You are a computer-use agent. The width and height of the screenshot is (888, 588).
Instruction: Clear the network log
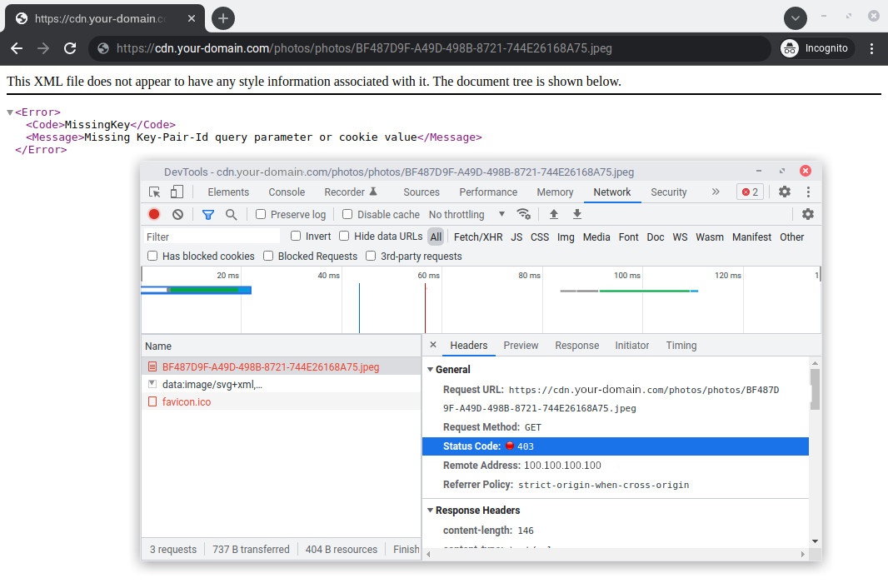[x=177, y=214]
